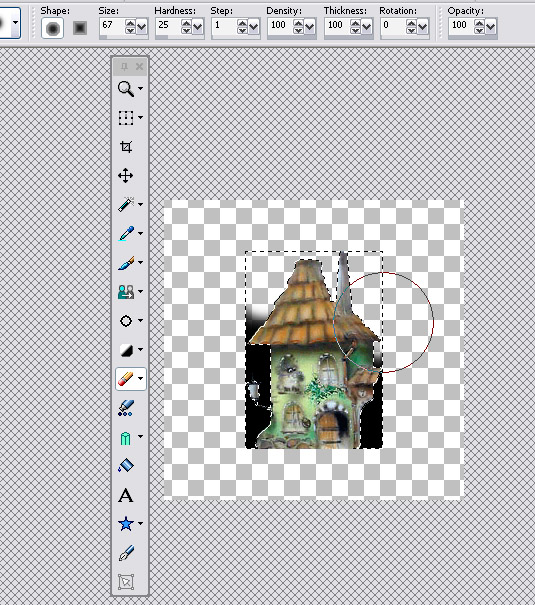Expand the Eraser tool flyout arrow

point(140,379)
